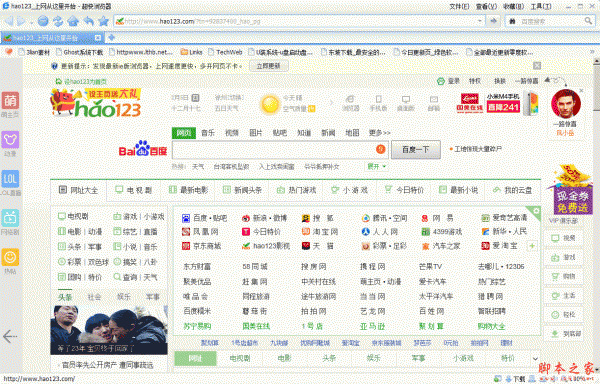Expand the bottom category tabs chevron
This screenshot has height=384, width=600.
[x=535, y=358]
